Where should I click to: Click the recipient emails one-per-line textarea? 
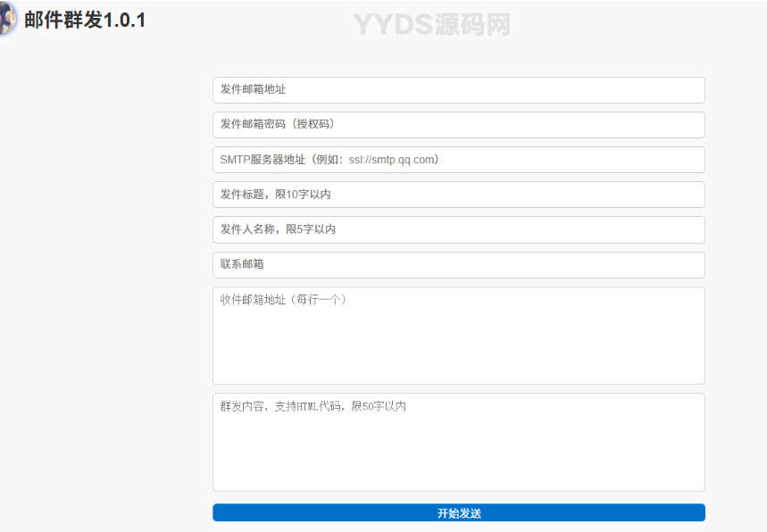click(458, 335)
